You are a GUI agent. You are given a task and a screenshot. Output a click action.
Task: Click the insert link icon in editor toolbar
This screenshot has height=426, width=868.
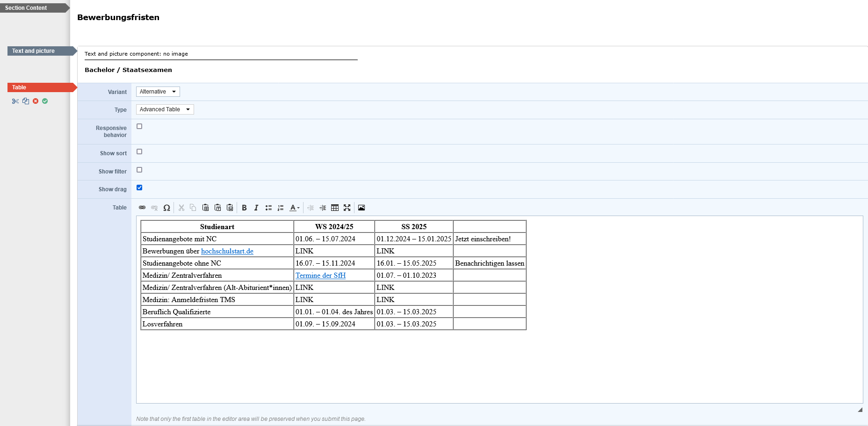[142, 208]
